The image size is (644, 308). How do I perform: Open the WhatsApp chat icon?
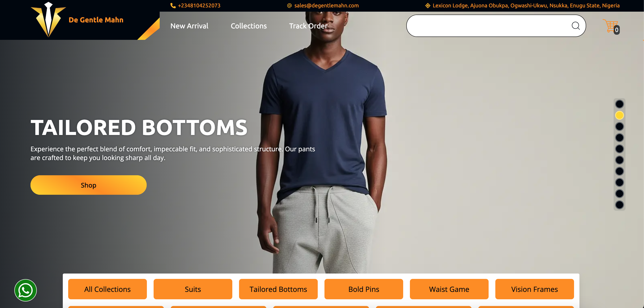click(x=26, y=290)
